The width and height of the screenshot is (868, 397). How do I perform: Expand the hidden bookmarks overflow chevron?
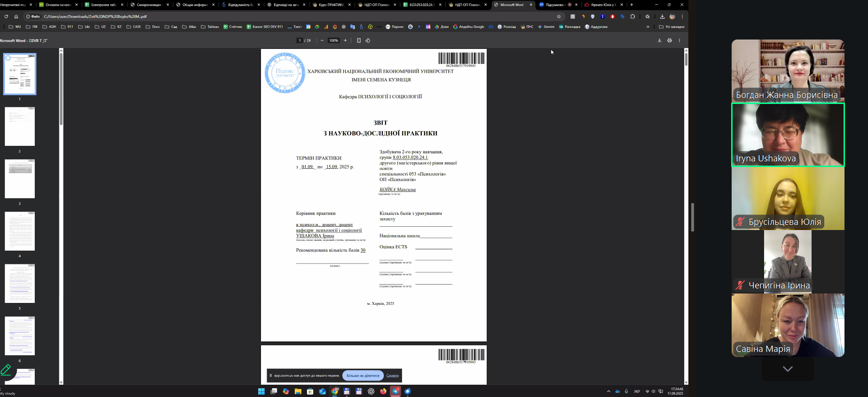[x=648, y=27]
